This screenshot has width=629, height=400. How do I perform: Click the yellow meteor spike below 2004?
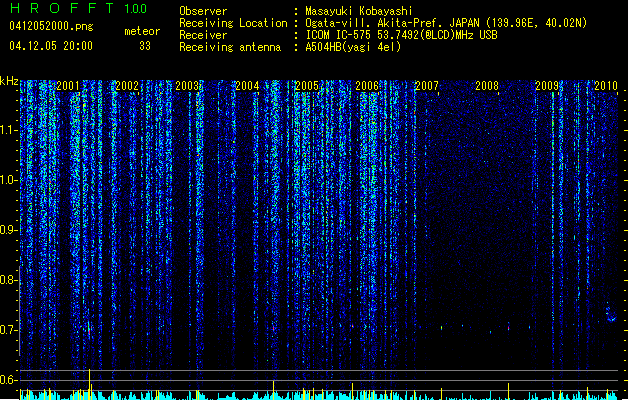tap(274, 389)
